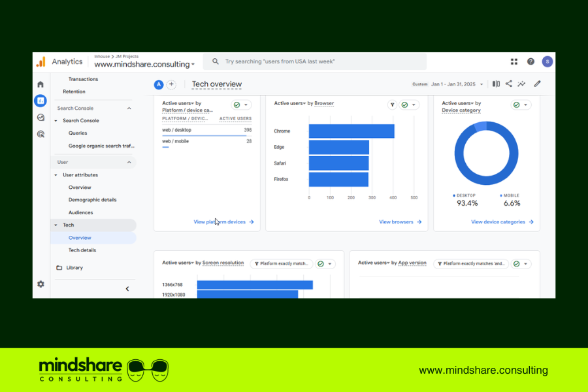Open the Admin settings gear
This screenshot has height=392, width=588.
(x=41, y=284)
